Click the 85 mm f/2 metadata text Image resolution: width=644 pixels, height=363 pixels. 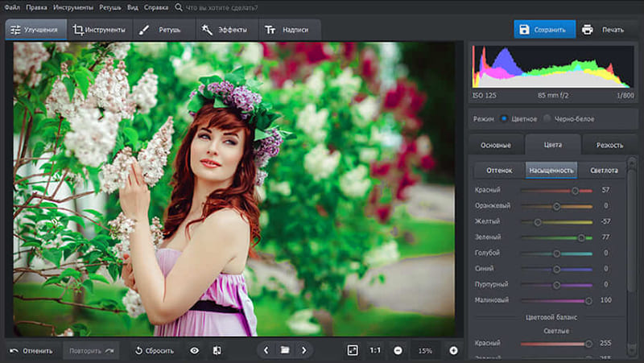[x=553, y=95]
